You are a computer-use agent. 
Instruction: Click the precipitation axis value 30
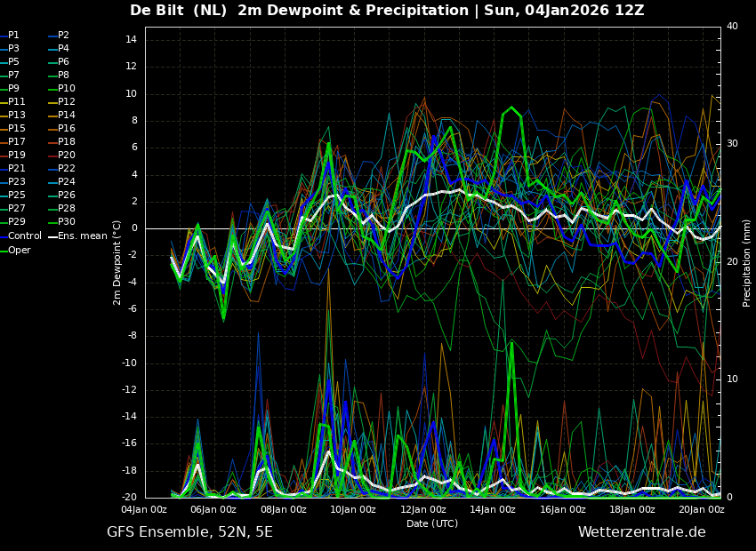[x=732, y=144]
